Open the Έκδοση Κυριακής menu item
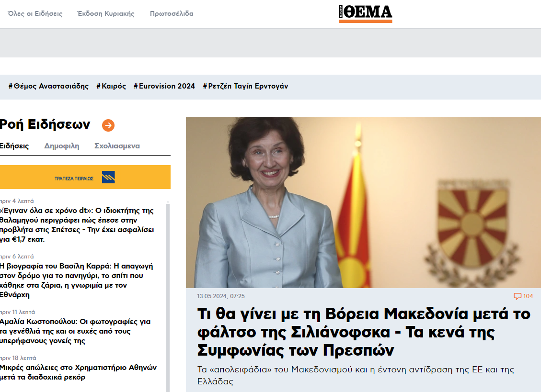The width and height of the screenshot is (541, 392). (x=106, y=14)
